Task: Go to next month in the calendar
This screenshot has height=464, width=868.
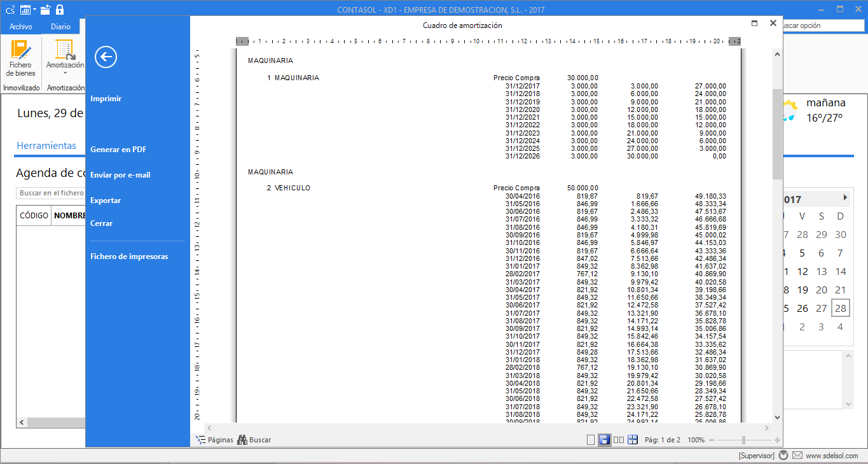Action: [845, 198]
